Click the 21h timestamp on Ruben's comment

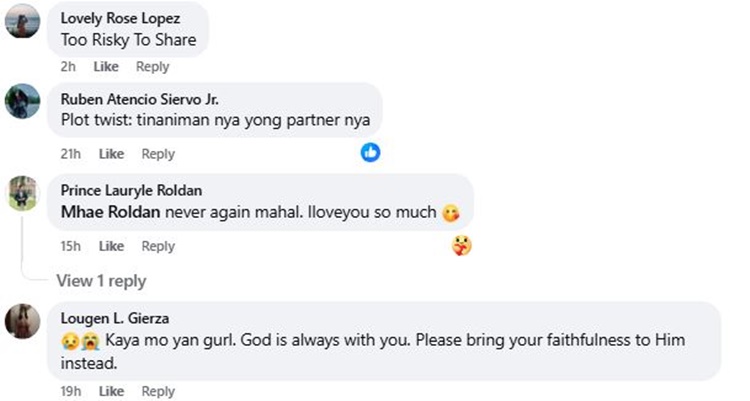pyautogui.click(x=70, y=154)
